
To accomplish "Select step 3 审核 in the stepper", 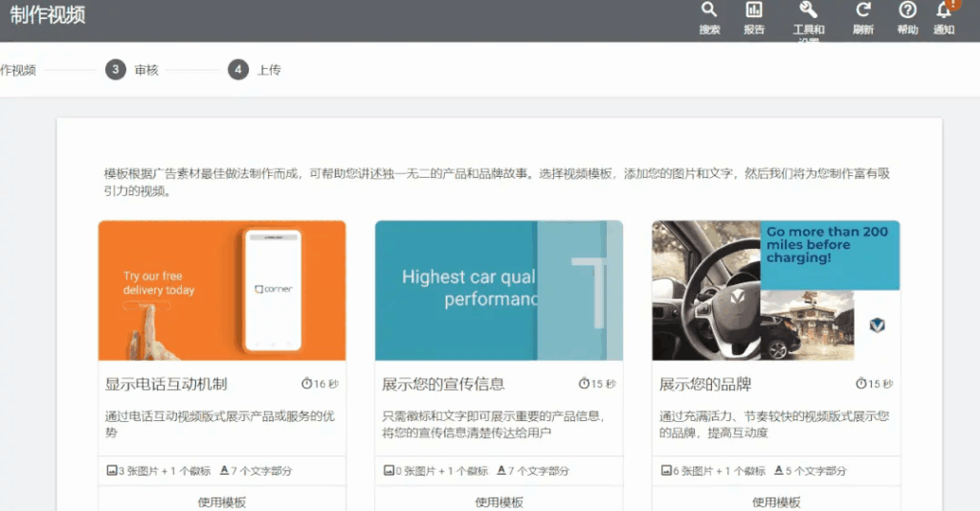I will click(116, 70).
